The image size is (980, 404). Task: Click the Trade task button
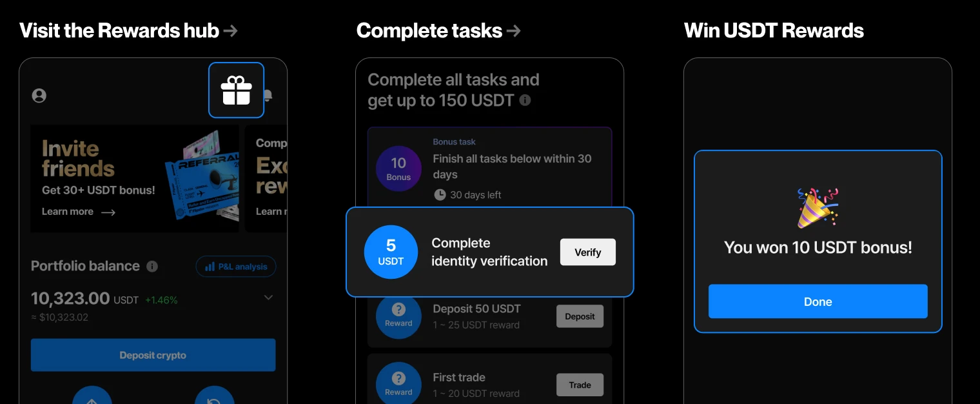pyautogui.click(x=580, y=385)
